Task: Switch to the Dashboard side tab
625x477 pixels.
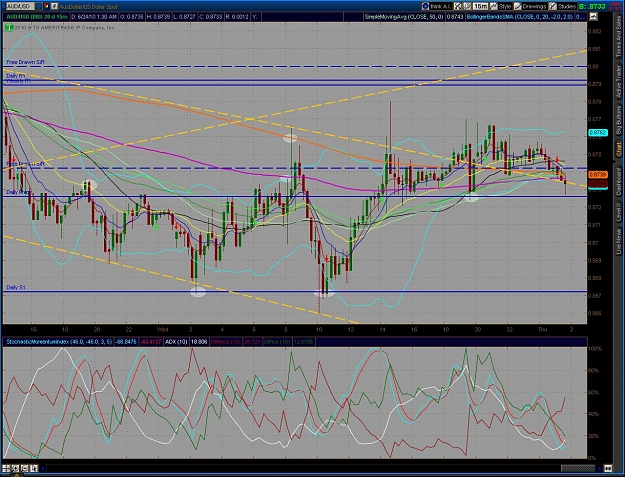Action: 619,181
